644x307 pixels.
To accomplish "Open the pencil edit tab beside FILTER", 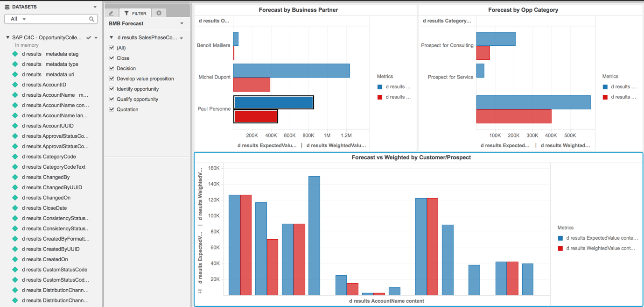I will pyautogui.click(x=112, y=13).
